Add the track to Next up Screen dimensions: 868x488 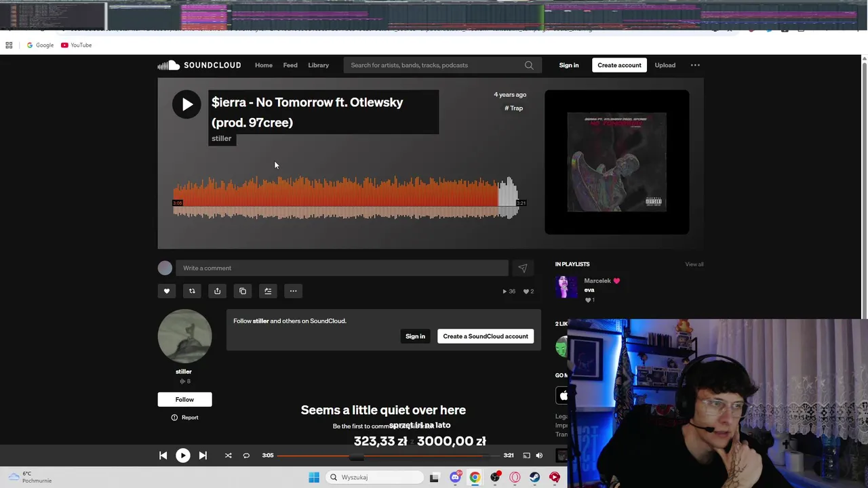[268, 291]
